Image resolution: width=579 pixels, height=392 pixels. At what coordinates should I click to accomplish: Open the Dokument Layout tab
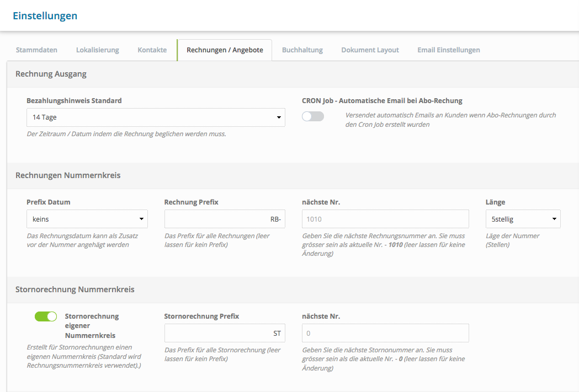coord(370,50)
